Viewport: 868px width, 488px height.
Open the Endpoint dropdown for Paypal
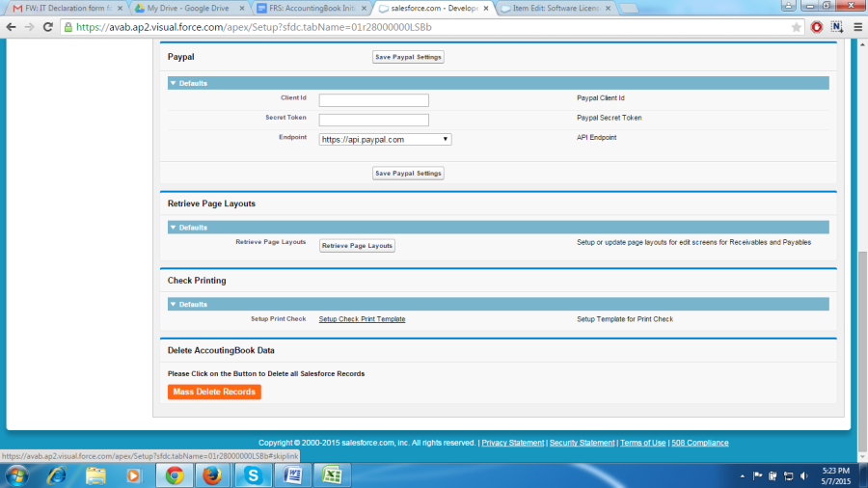pos(385,139)
